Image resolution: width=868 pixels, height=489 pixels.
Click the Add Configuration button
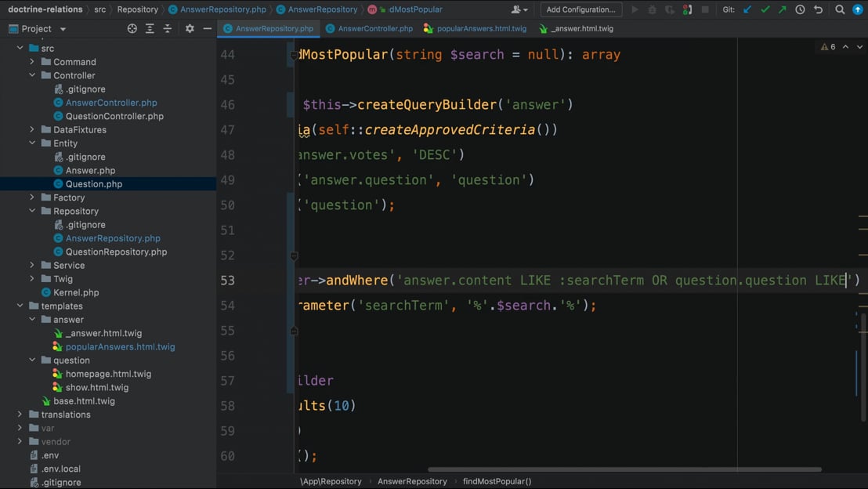pyautogui.click(x=580, y=9)
